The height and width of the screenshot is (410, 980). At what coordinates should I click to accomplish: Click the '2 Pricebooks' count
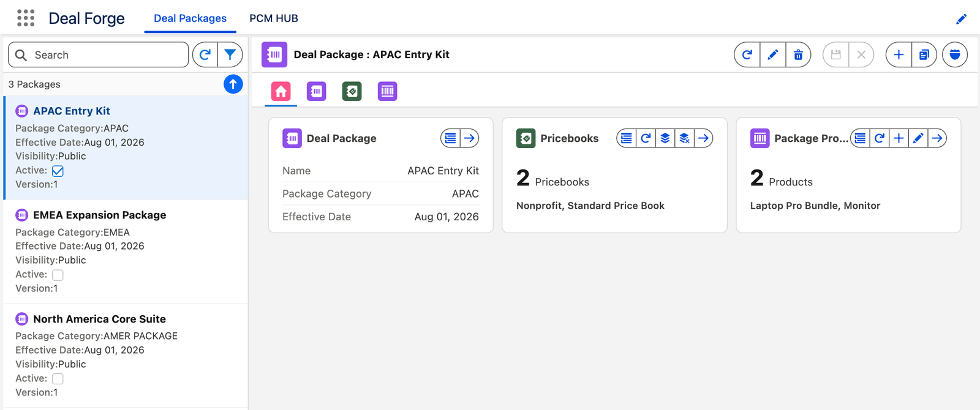point(552,179)
